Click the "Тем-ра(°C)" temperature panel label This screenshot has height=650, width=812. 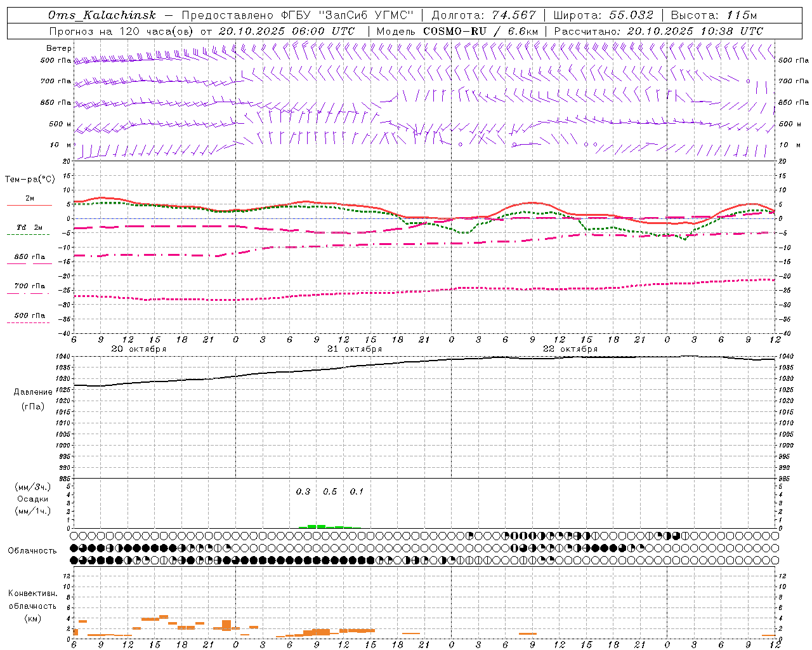30,179
